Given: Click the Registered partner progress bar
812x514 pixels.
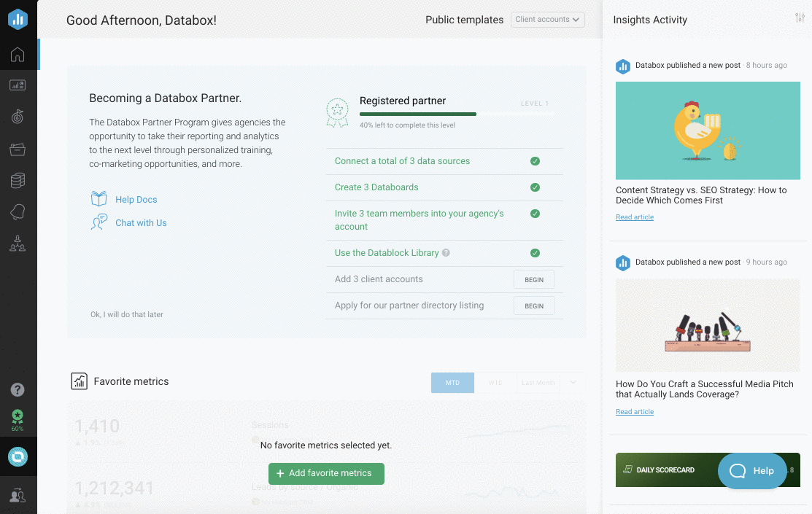Looking at the screenshot, I should [x=456, y=114].
